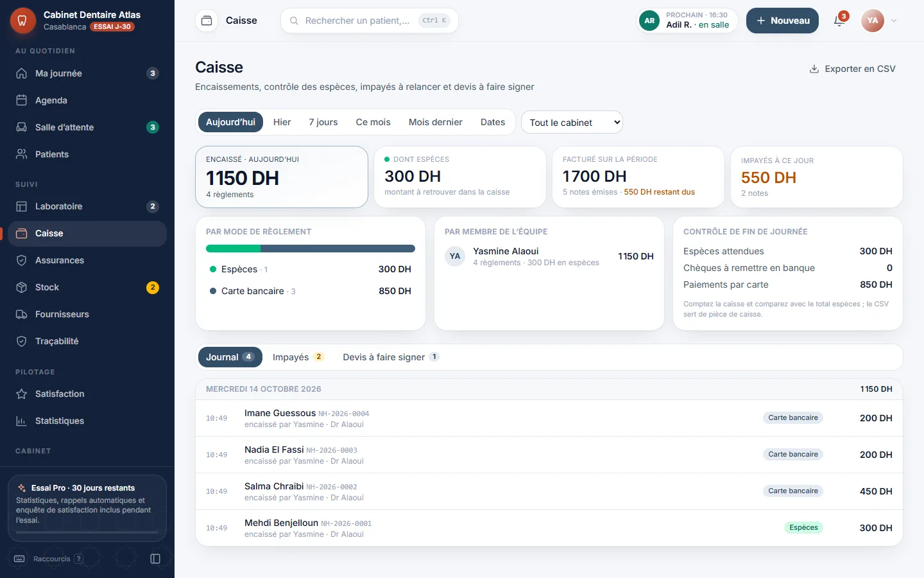Screen dimensions: 924x578
Task: Click the Caisse wallet icon in header
Action: pos(207,21)
